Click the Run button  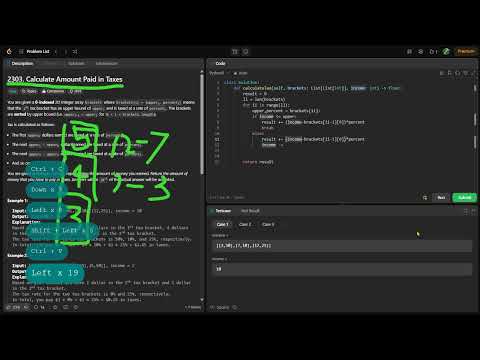click(x=441, y=198)
